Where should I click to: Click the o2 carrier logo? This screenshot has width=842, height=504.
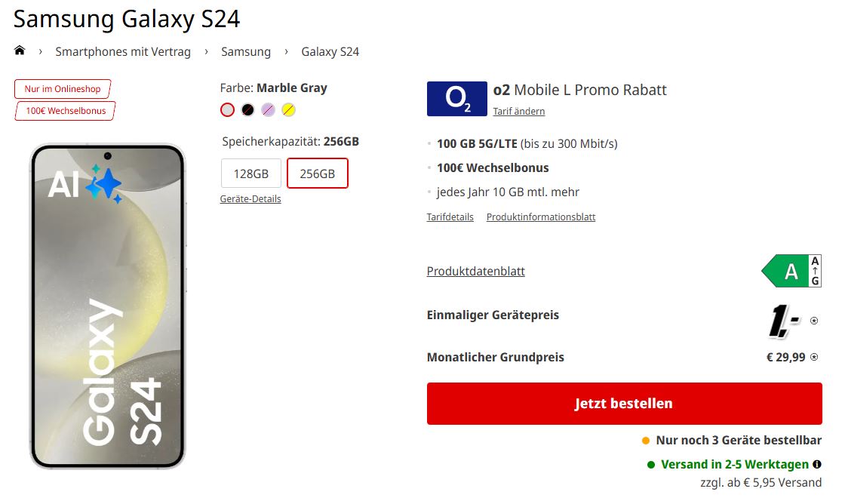[x=456, y=99]
